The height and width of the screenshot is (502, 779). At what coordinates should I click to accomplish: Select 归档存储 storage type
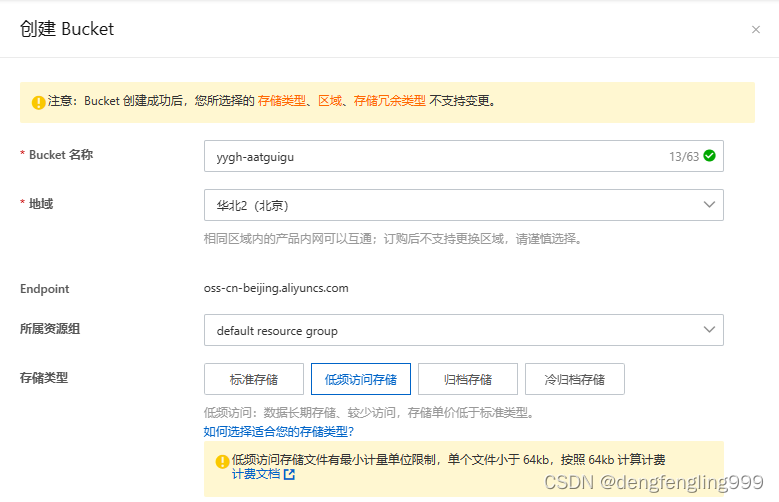tap(468, 379)
